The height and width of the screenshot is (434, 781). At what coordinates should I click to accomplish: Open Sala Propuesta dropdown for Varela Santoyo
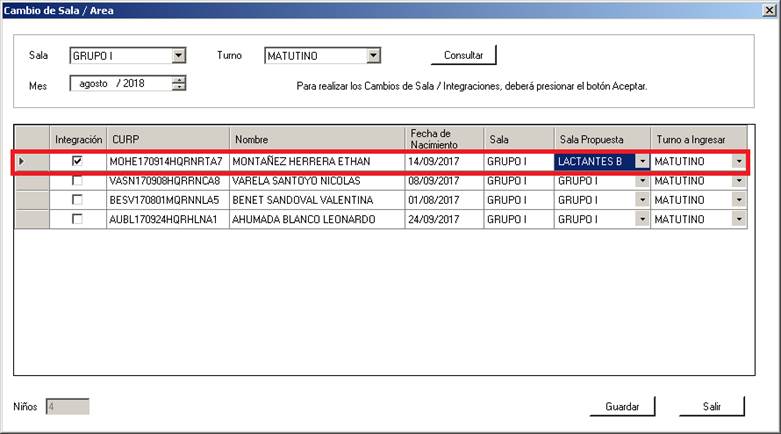641,181
